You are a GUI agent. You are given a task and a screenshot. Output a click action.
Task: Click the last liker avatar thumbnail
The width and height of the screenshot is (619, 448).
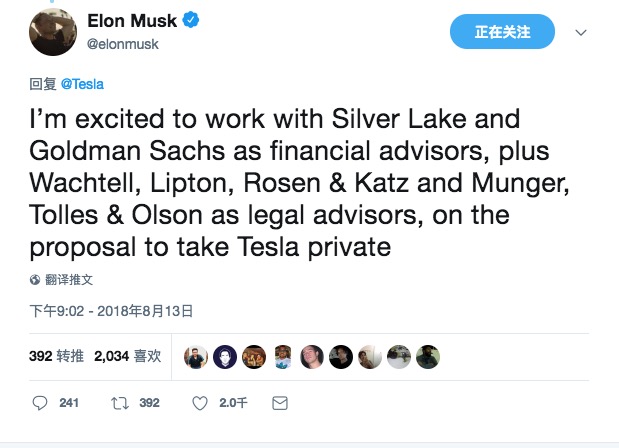(428, 357)
